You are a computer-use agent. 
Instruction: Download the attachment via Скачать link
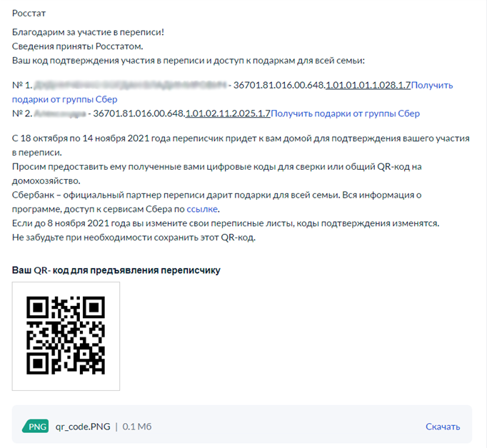443,427
